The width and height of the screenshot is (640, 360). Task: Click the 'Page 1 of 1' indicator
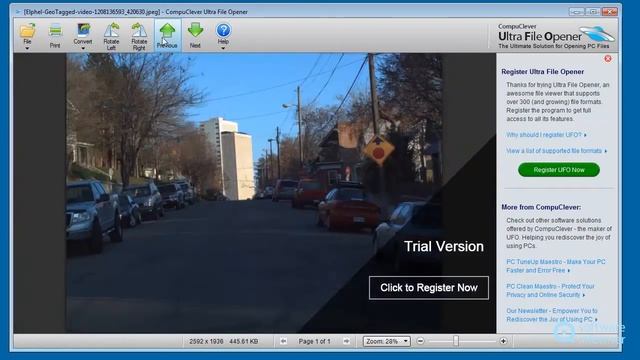(314, 341)
